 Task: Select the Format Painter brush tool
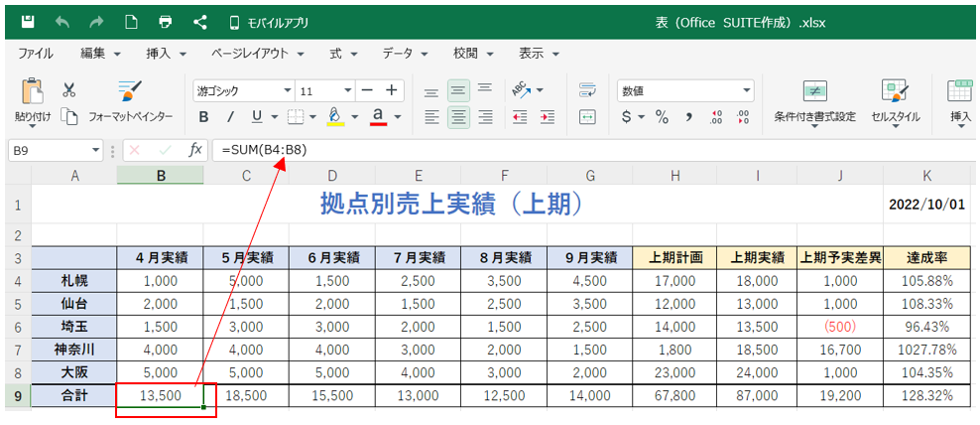coord(130,92)
